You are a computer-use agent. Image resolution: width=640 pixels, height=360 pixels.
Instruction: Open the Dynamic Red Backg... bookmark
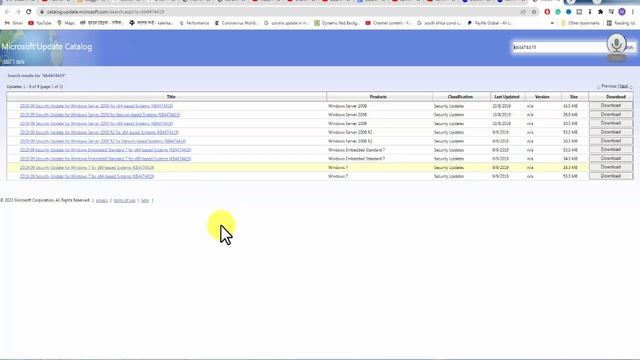tap(337, 23)
